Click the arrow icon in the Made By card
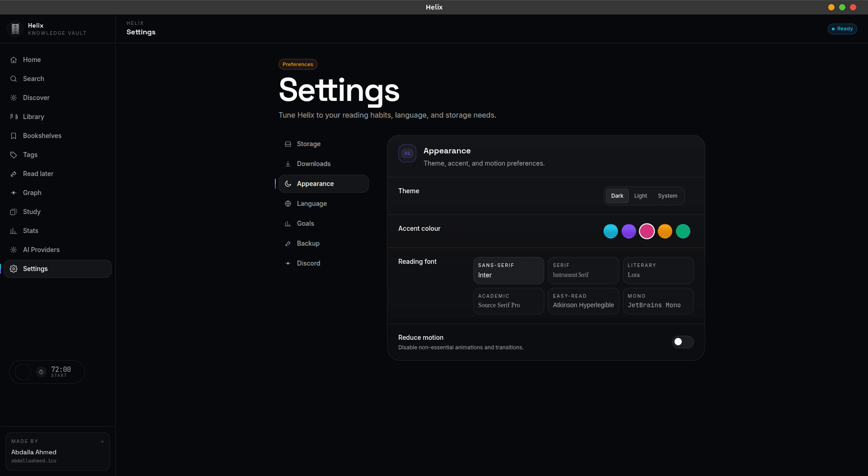 (x=102, y=442)
